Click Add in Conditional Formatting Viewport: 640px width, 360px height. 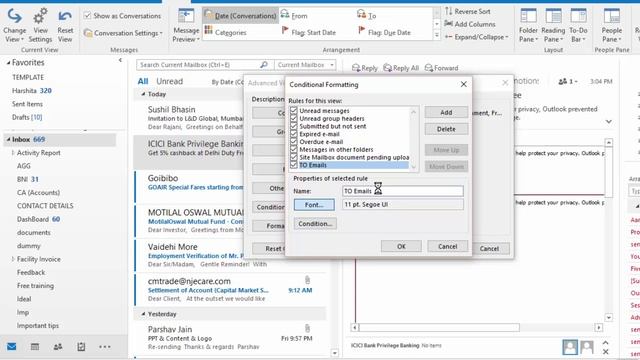point(446,112)
